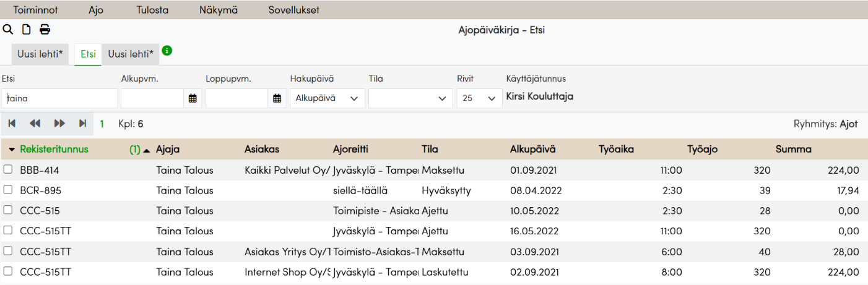Click the magnifying glass search icon
The height and width of the screenshot is (285, 868).
click(8, 30)
